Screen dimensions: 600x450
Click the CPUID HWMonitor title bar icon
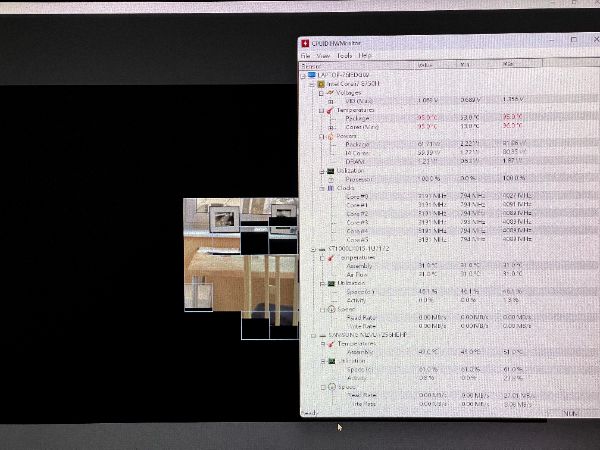tap(305, 43)
